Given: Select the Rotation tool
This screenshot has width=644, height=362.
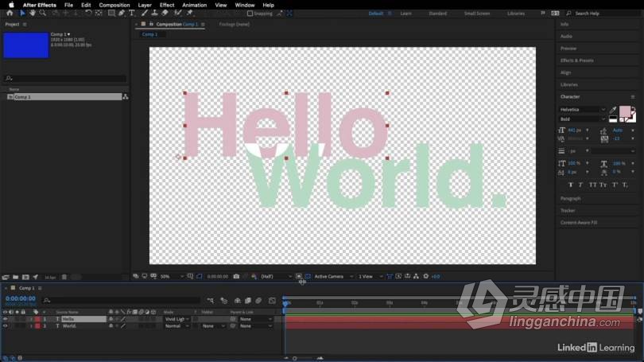Looking at the screenshot, I should pos(88,14).
